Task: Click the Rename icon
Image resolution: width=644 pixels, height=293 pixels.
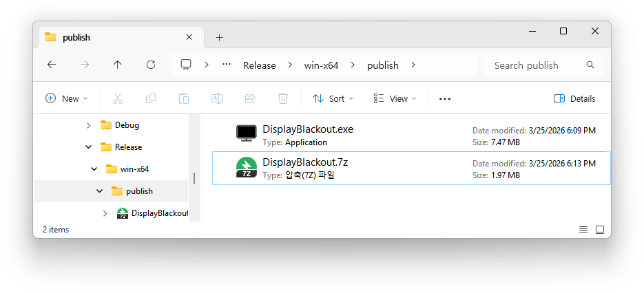Action: [x=216, y=98]
